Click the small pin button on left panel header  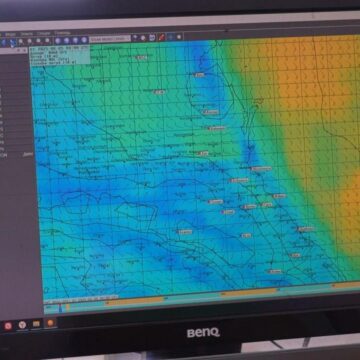19,50
